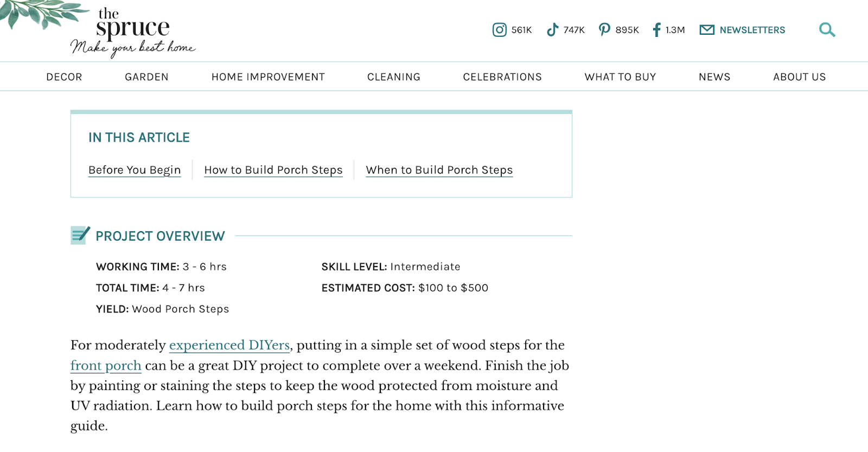Viewport: 868px width, 452px height.
Task: Follow the experienced DIYers link
Action: coord(229,345)
